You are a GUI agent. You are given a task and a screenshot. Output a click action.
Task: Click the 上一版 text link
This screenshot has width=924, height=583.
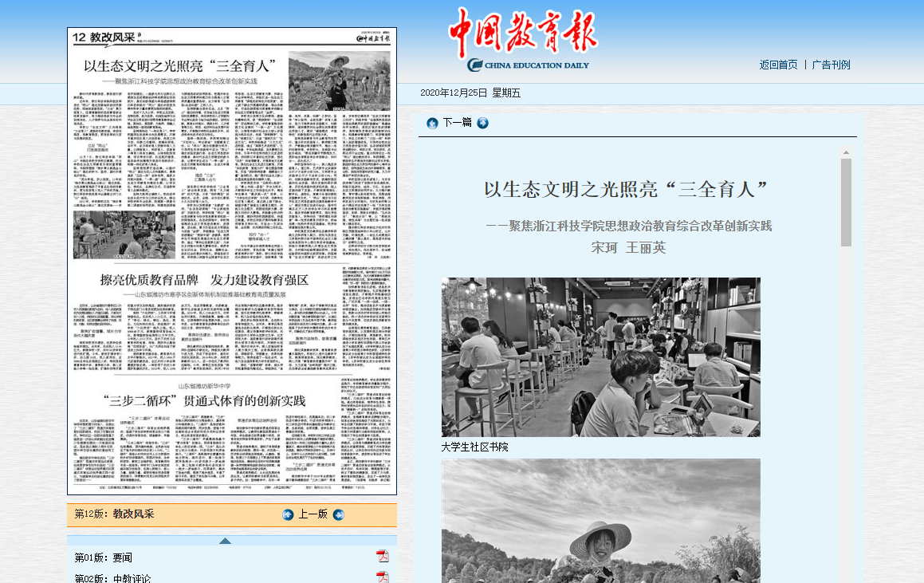pyautogui.click(x=313, y=514)
